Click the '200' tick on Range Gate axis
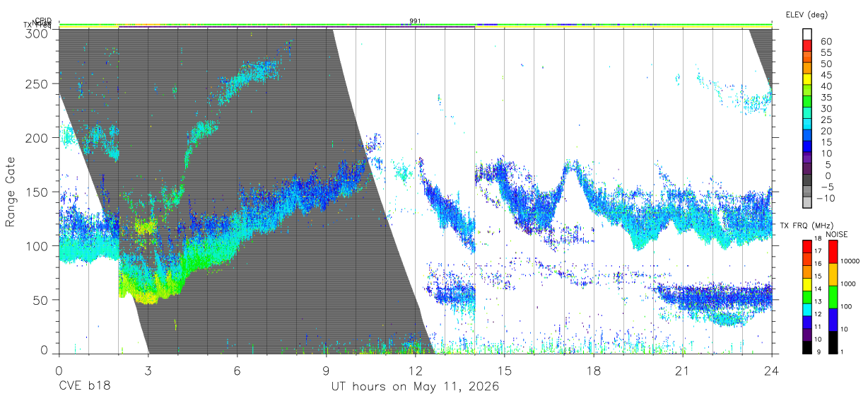 click(x=37, y=138)
